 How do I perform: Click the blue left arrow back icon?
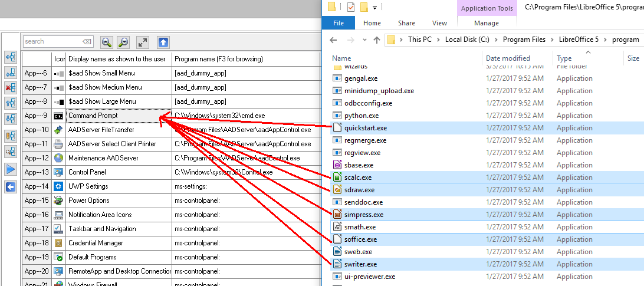11,187
